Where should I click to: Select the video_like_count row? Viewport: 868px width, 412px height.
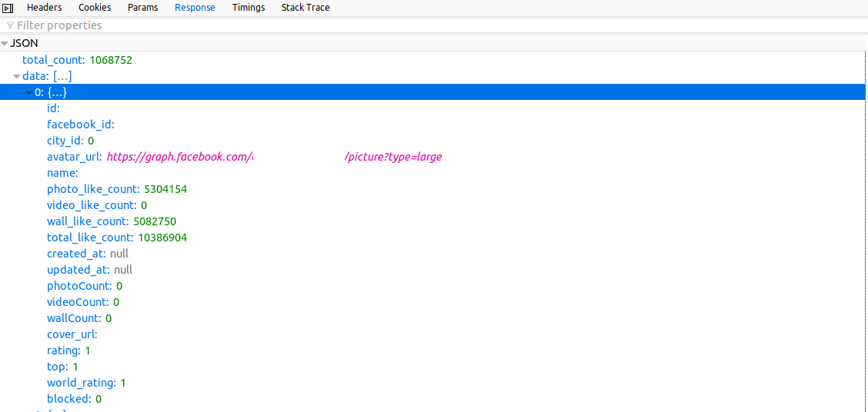[432, 205]
